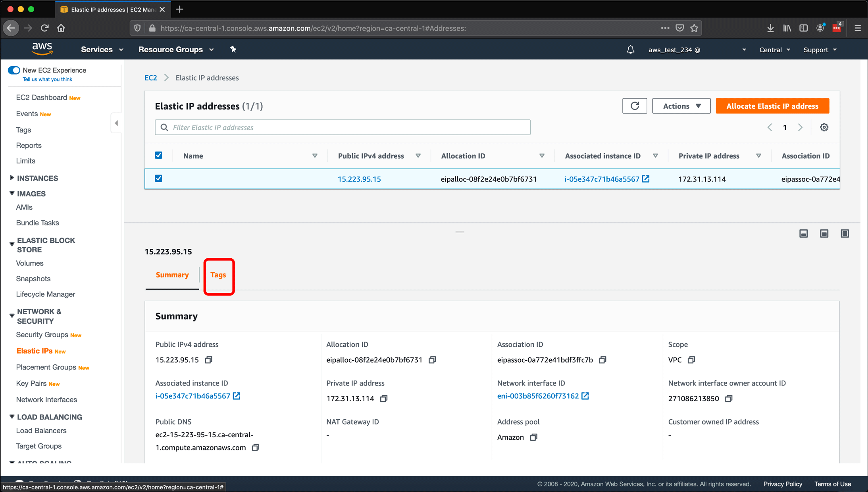The height and width of the screenshot is (492, 868).
Task: Open browser downloads icon
Action: [x=770, y=28]
